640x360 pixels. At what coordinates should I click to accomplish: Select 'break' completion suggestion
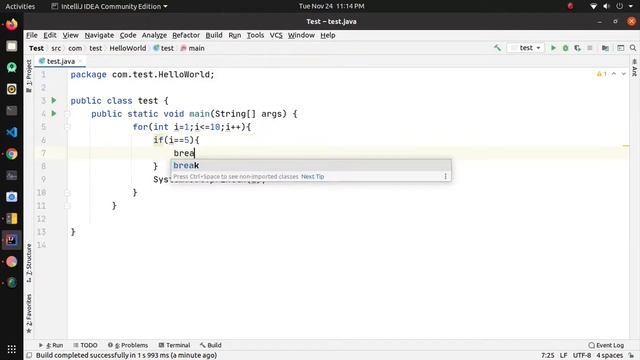pyautogui.click(x=311, y=165)
